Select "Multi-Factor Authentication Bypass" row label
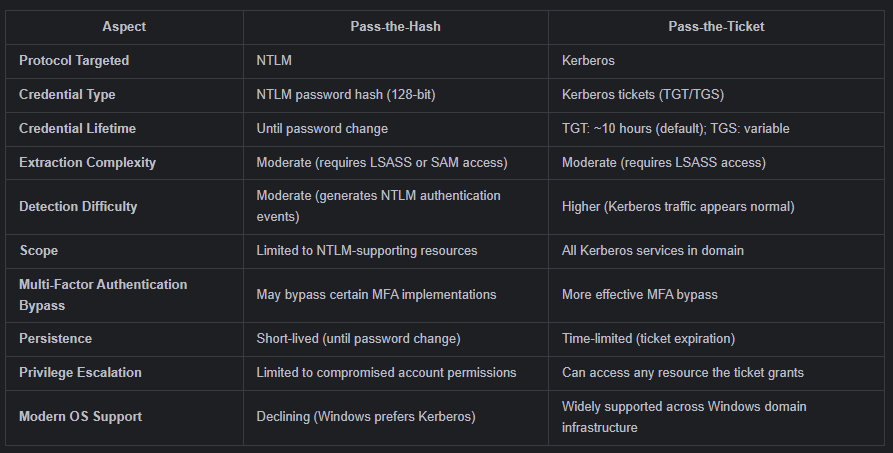The width and height of the screenshot is (893, 453). pos(103,295)
